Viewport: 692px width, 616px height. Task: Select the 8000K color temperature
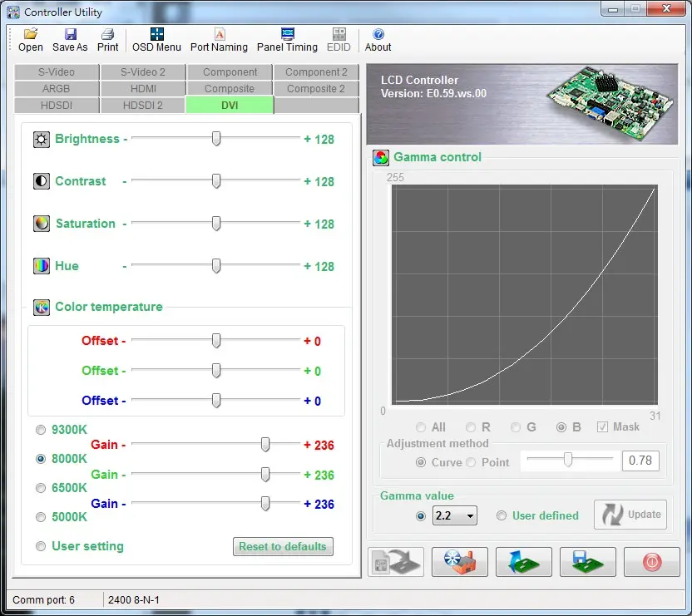(41, 459)
